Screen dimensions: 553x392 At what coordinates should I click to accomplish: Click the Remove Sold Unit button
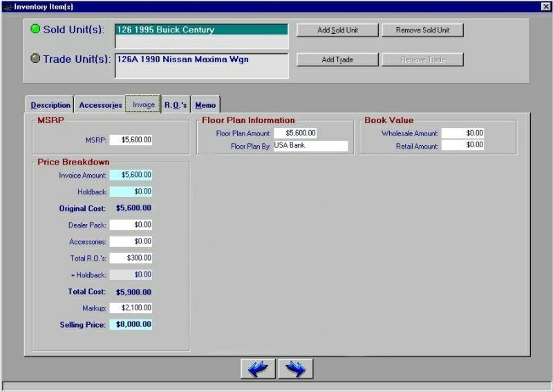pyautogui.click(x=422, y=30)
